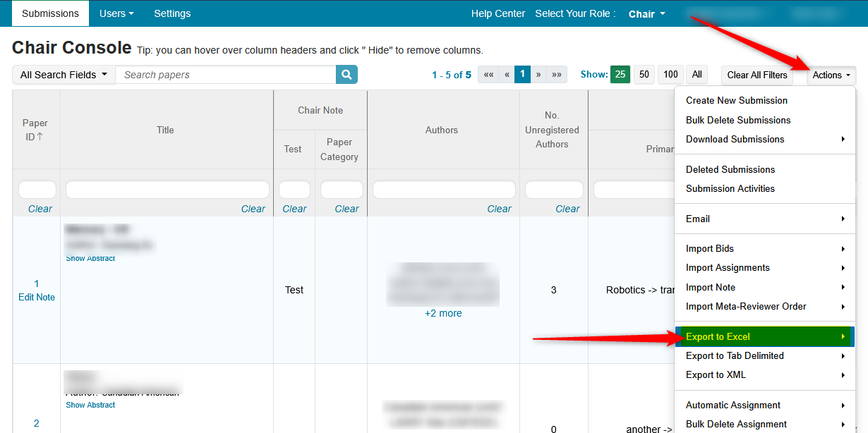This screenshot has width=868, height=433.
Task: Click Edit Note for paper 1
Action: tap(37, 297)
